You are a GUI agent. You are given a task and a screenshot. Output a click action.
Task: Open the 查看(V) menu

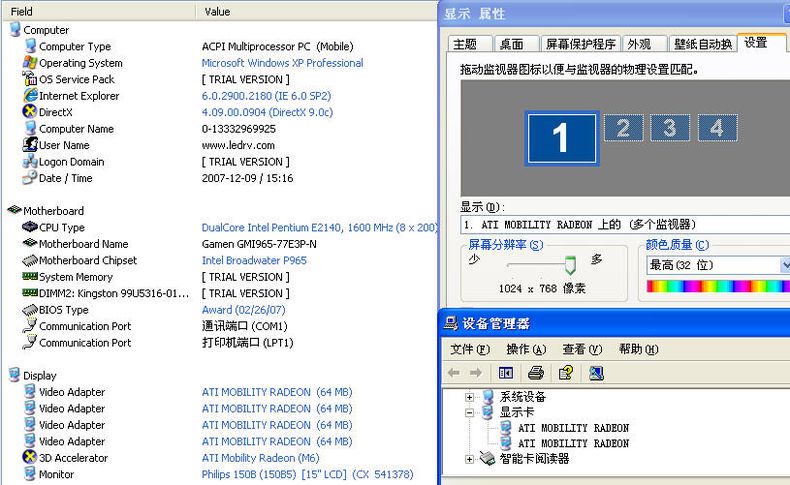[582, 349]
